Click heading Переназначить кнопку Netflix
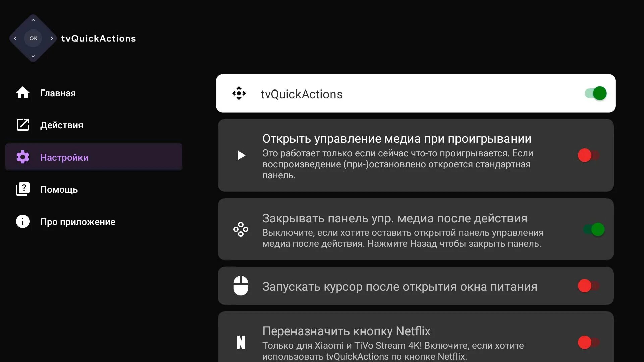Image resolution: width=644 pixels, height=362 pixels. pyautogui.click(x=346, y=331)
